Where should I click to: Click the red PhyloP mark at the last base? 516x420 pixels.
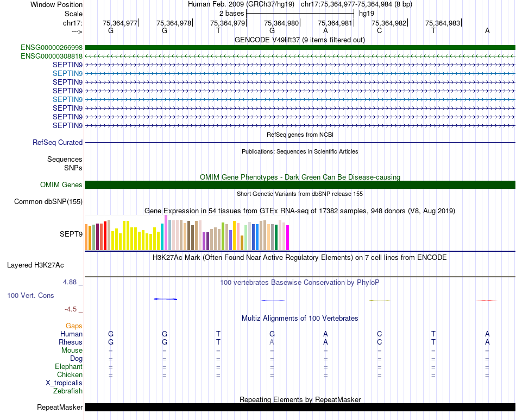[x=487, y=301]
